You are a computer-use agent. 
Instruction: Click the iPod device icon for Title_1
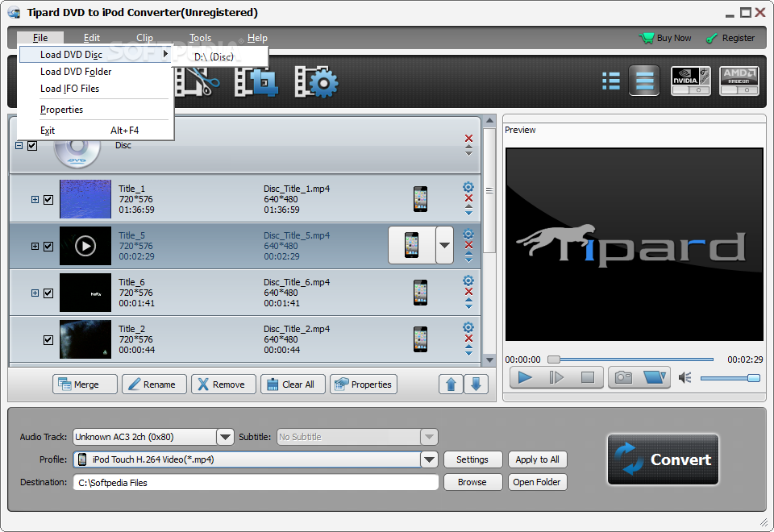click(420, 199)
